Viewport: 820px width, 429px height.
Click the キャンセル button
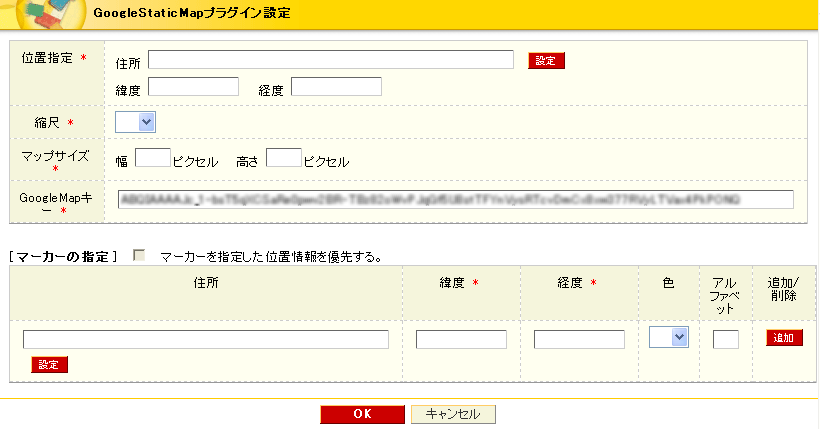[453, 414]
